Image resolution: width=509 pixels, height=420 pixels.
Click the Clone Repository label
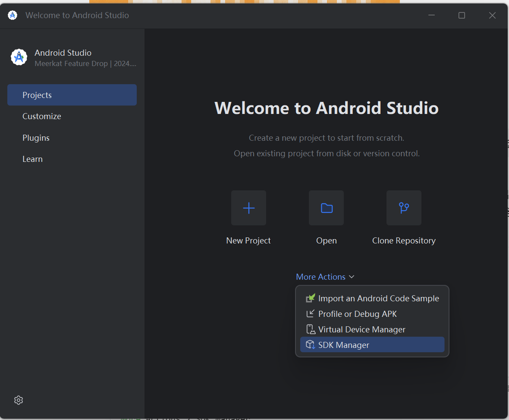[404, 241]
